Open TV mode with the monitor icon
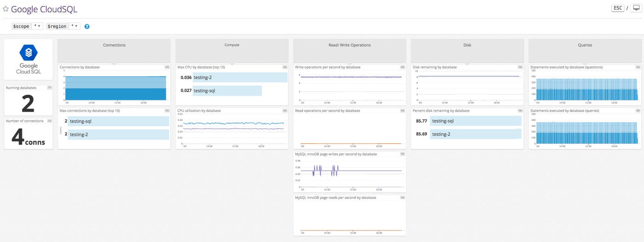 (x=636, y=8)
